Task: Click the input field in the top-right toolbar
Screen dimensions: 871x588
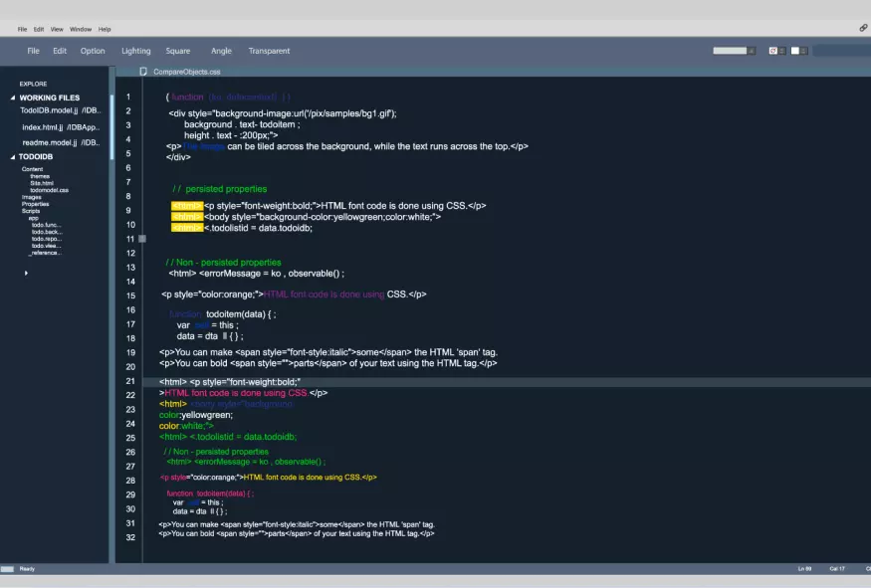Action: [731, 48]
